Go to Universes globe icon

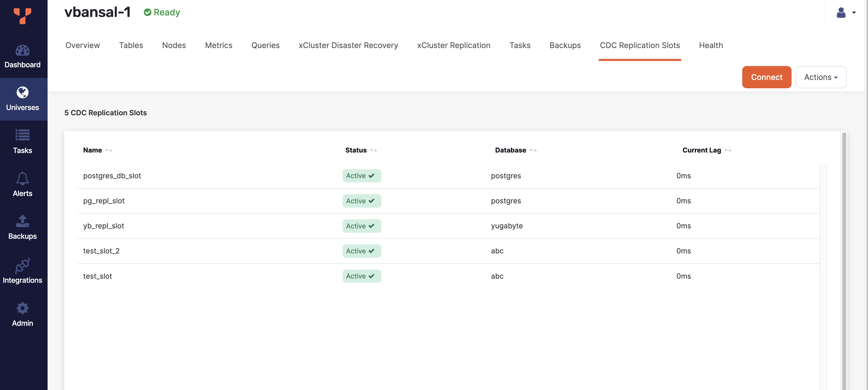point(22,92)
